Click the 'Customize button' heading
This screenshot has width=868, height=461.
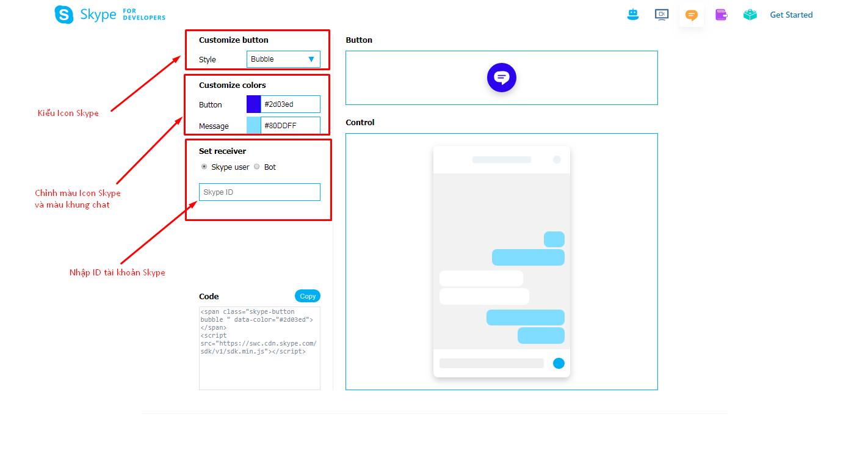pyautogui.click(x=234, y=40)
